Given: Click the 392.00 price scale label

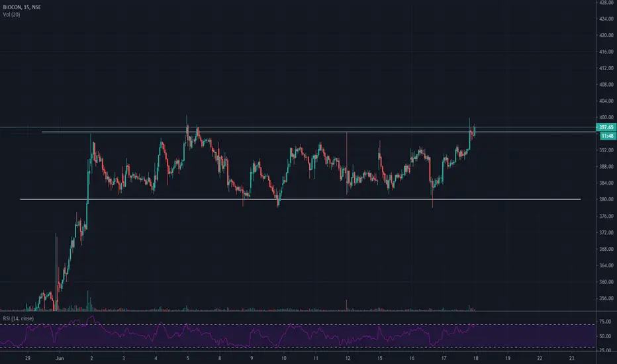Looking at the screenshot, I should click(606, 150).
